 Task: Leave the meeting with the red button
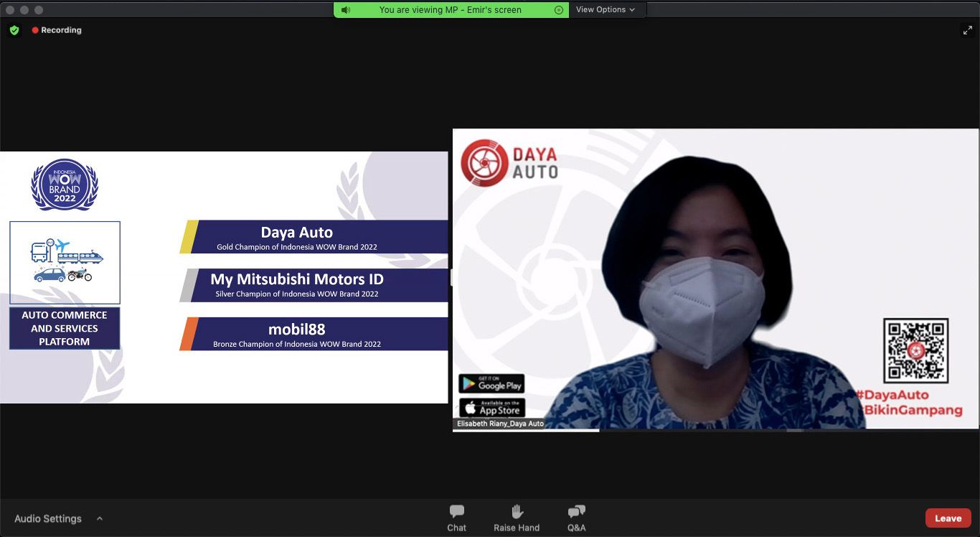pyautogui.click(x=947, y=518)
